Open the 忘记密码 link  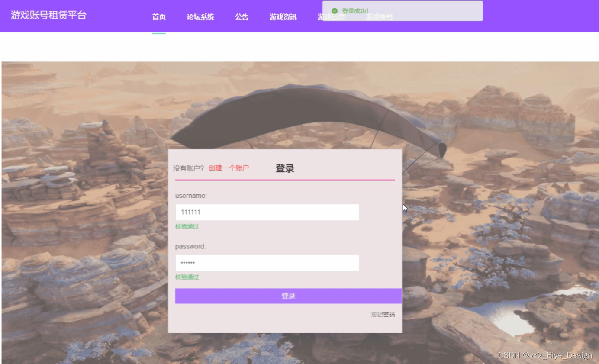(383, 315)
